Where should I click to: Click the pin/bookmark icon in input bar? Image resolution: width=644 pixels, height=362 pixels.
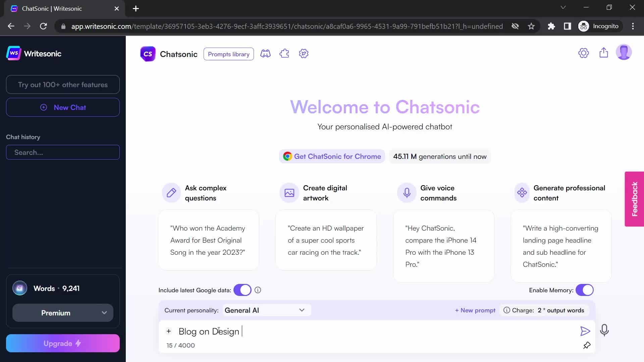coord(587,345)
